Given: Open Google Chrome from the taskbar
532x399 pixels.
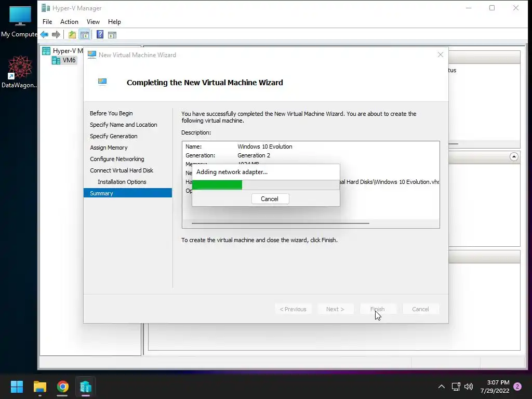Looking at the screenshot, I should (63, 387).
